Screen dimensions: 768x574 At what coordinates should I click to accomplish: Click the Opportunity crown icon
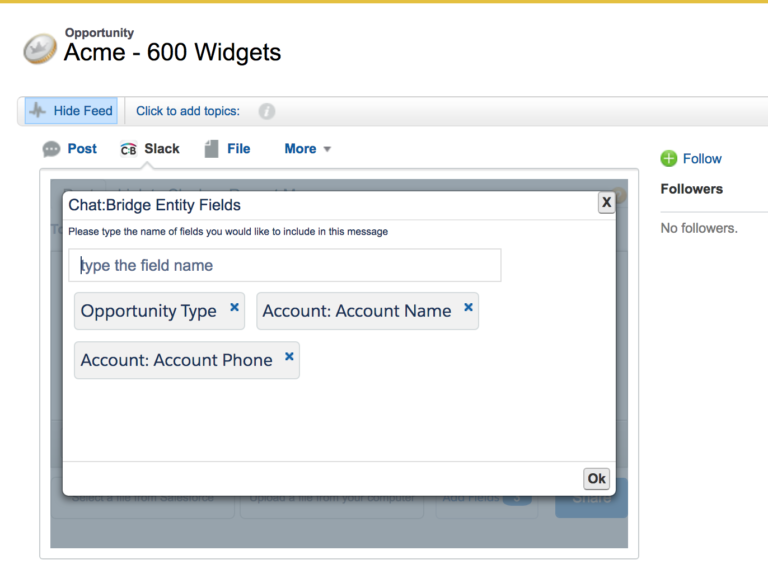pos(40,49)
